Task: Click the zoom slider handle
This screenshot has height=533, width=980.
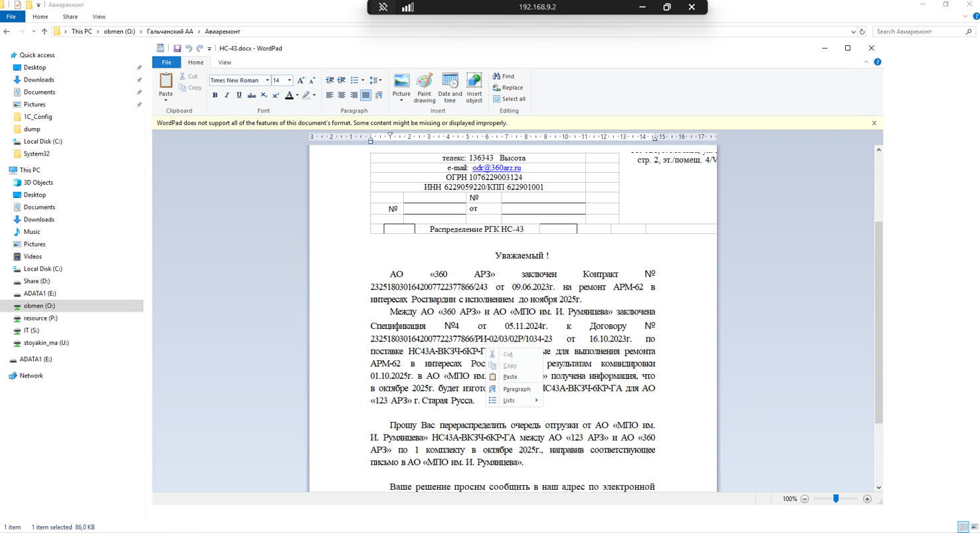Action: click(836, 498)
